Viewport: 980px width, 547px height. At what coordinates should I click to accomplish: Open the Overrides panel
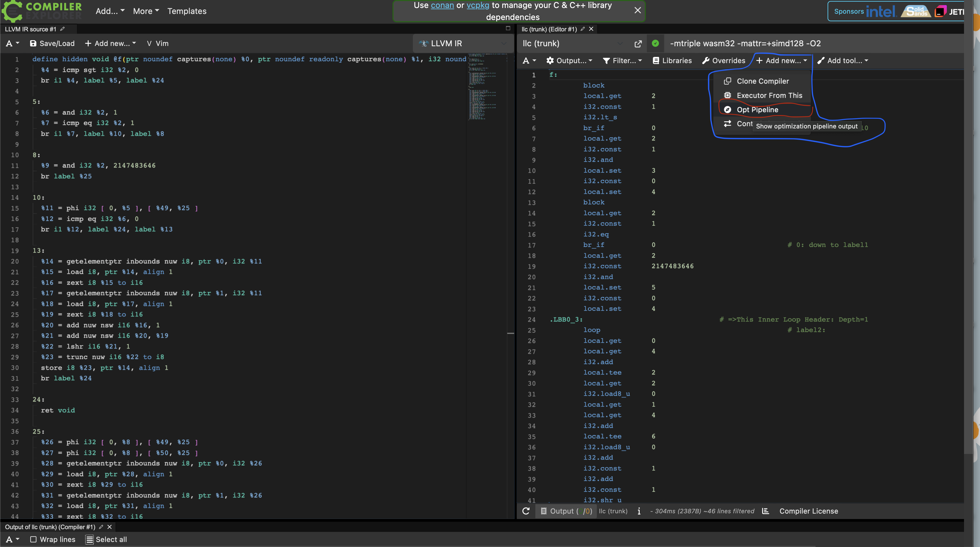[x=724, y=61]
